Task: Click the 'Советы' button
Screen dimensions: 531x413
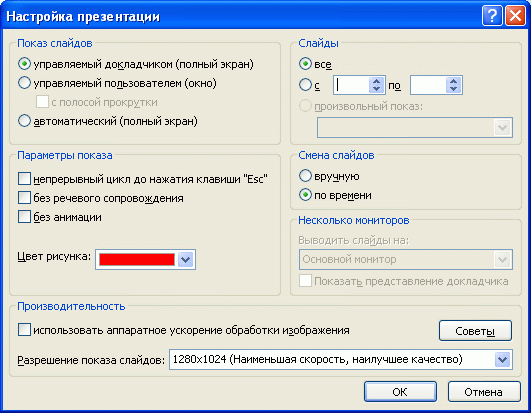Action: (475, 331)
